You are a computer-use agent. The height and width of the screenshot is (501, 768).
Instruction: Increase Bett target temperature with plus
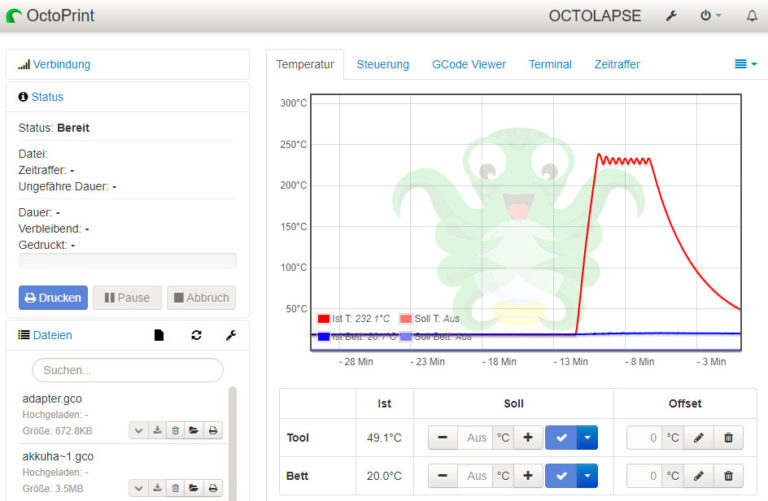tap(528, 476)
